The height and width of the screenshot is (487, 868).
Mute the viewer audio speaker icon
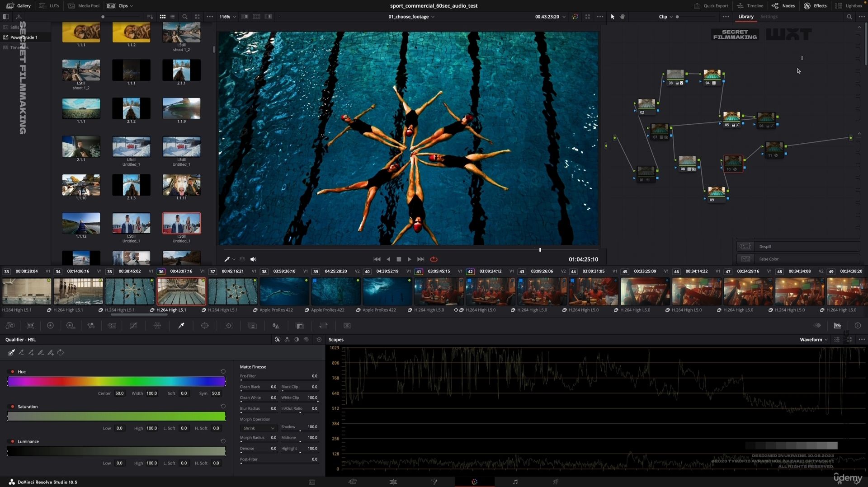click(x=253, y=259)
